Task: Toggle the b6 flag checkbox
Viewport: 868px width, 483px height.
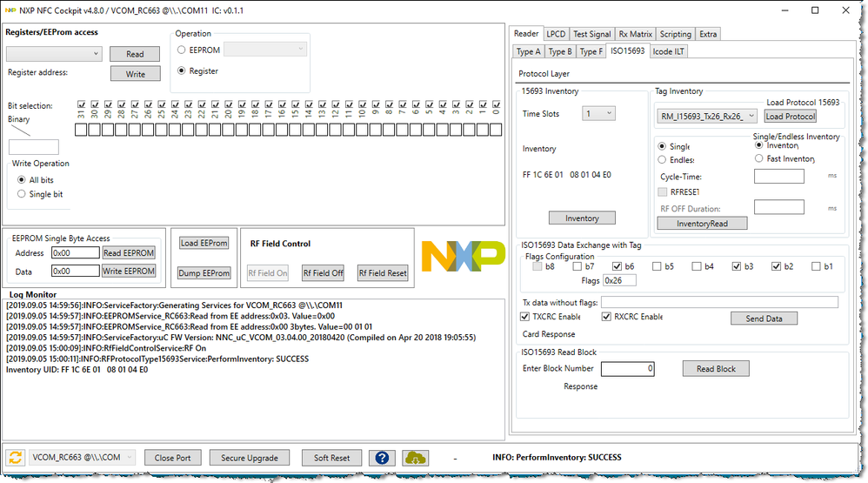Action: (x=618, y=266)
